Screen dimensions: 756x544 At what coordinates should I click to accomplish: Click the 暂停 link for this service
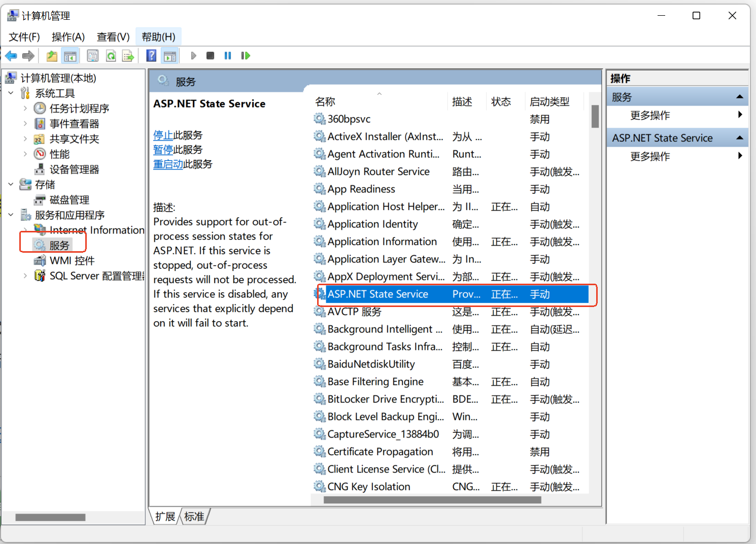163,150
